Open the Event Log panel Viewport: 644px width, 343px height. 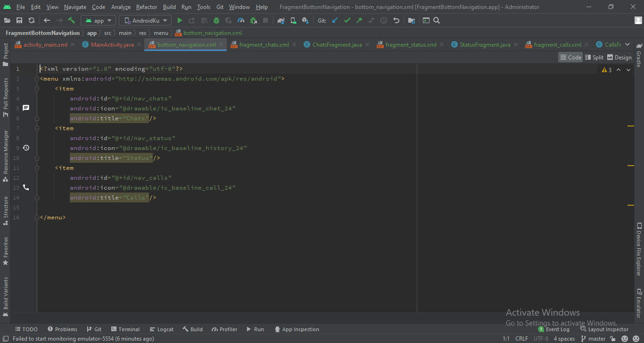pyautogui.click(x=554, y=329)
